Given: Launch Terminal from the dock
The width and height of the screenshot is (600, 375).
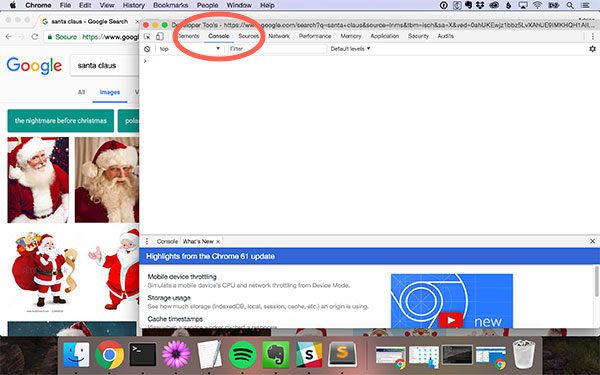Looking at the screenshot, I should pyautogui.click(x=143, y=355).
